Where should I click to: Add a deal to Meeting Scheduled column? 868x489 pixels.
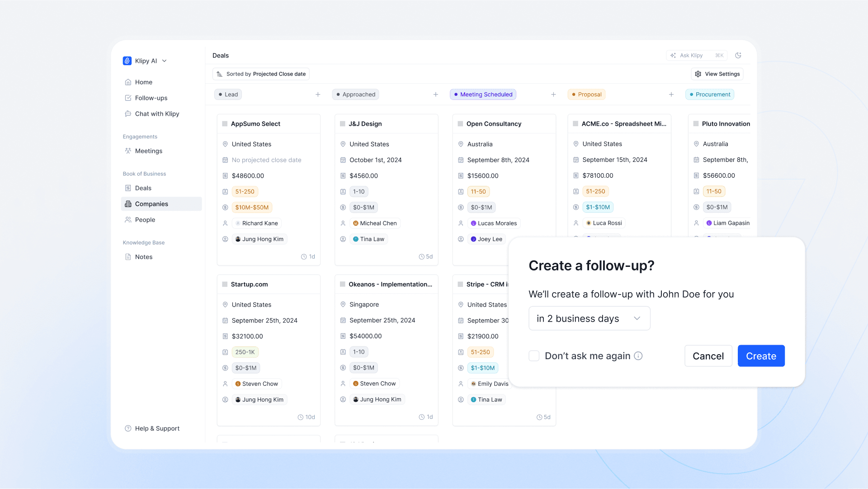point(553,95)
